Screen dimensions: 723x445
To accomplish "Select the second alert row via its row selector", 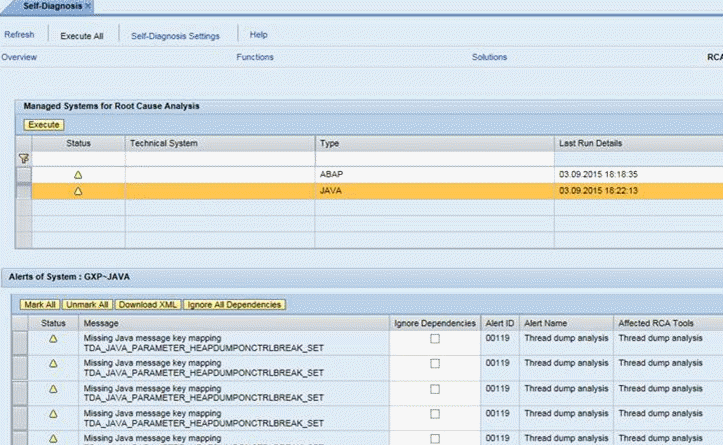I will pos(20,368).
